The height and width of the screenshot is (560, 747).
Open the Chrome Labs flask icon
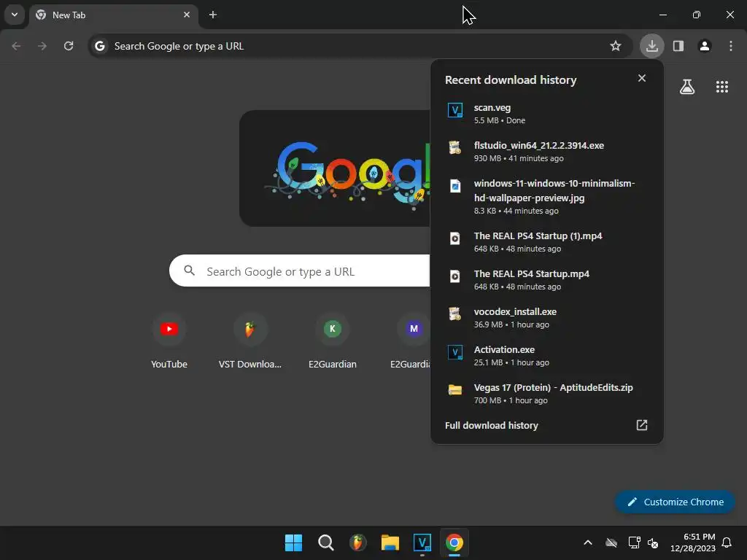pyautogui.click(x=687, y=87)
